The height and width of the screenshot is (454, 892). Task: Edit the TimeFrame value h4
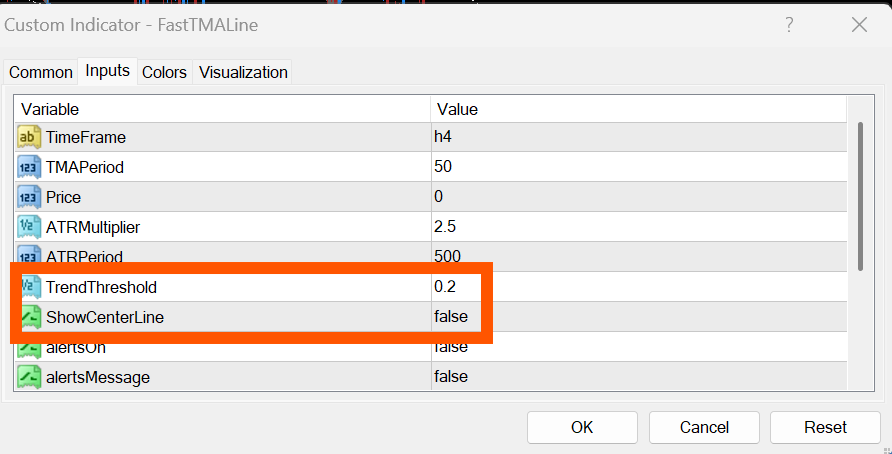(443, 137)
